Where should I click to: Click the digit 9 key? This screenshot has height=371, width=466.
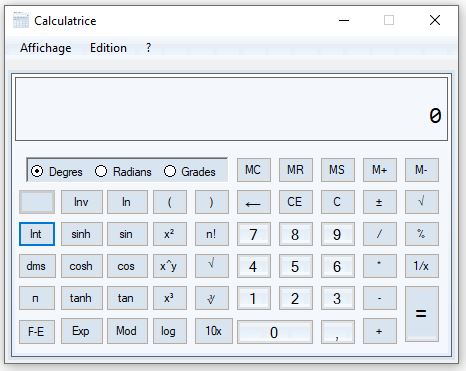(x=338, y=234)
